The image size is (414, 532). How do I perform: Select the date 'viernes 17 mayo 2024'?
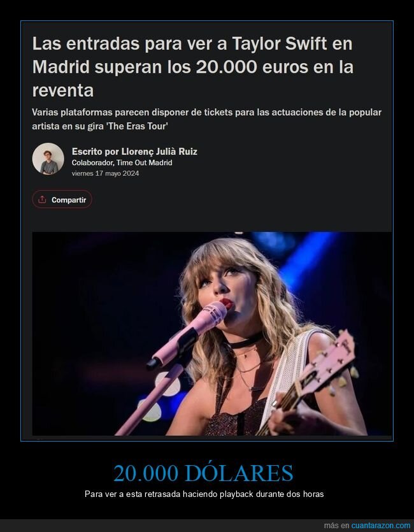(106, 173)
